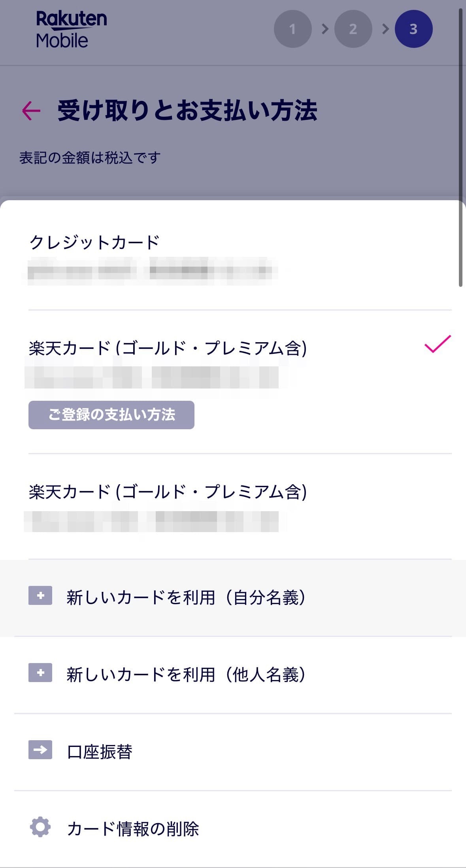
Task: Go to step 2 circle
Action: point(353,29)
